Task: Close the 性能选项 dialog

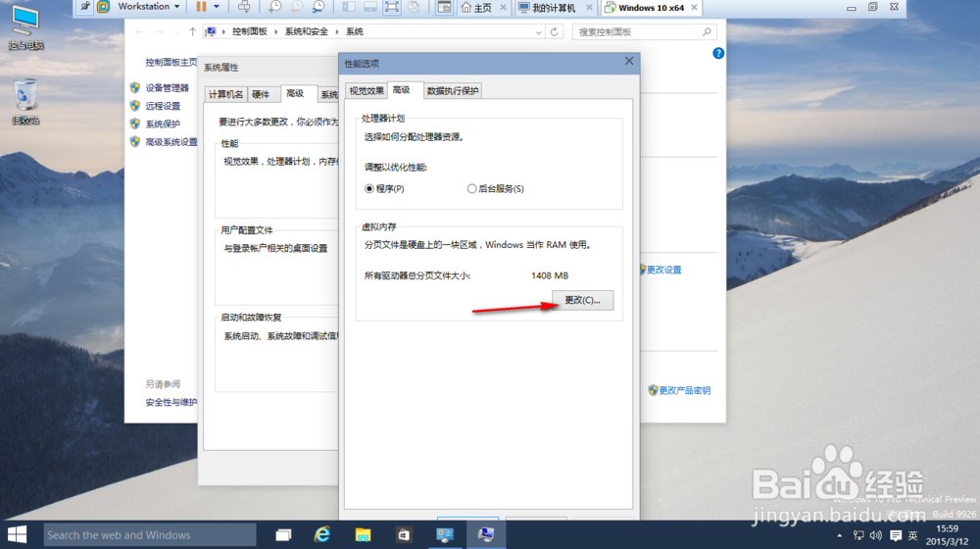Action: tap(629, 62)
